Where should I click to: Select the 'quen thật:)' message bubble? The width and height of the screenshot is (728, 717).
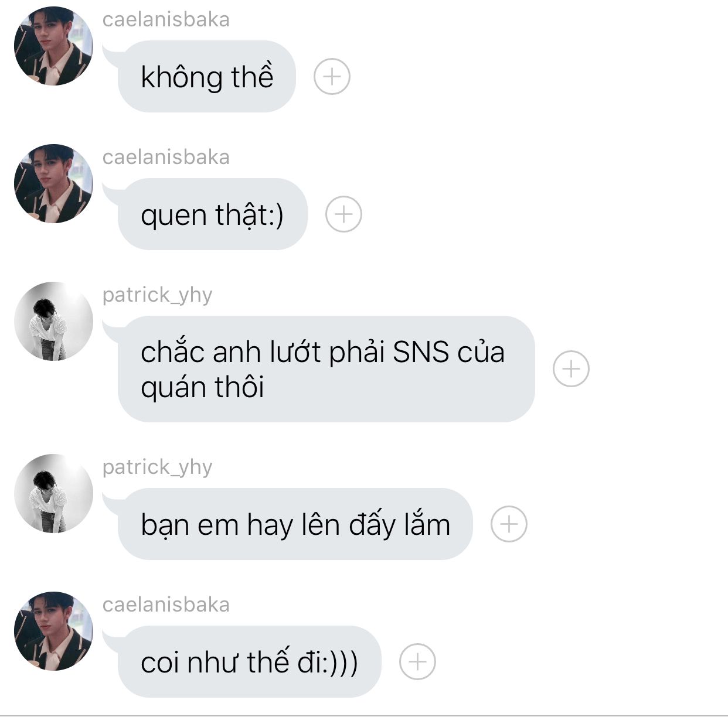pyautogui.click(x=212, y=214)
